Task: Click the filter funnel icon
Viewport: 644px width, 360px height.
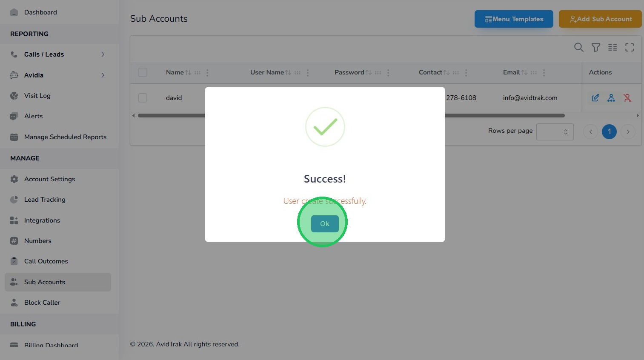Action: tap(596, 48)
